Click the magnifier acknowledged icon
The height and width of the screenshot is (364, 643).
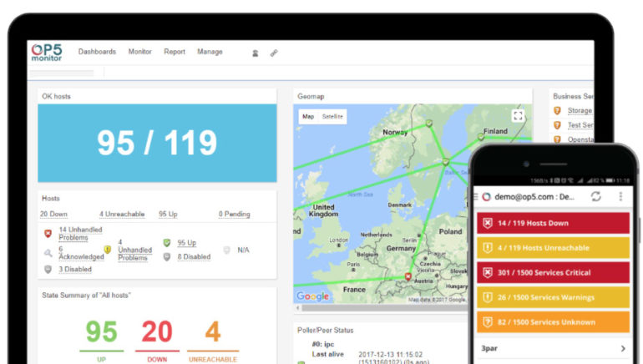[48, 253]
